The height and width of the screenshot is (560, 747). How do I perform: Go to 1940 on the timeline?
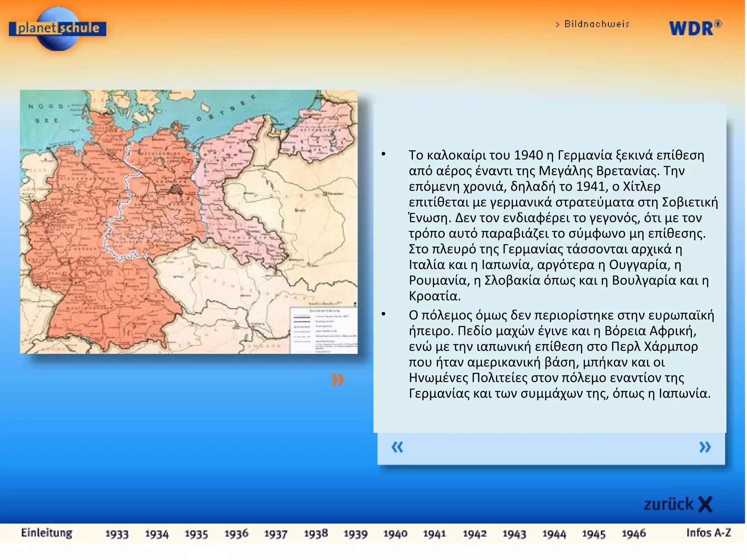(x=395, y=534)
